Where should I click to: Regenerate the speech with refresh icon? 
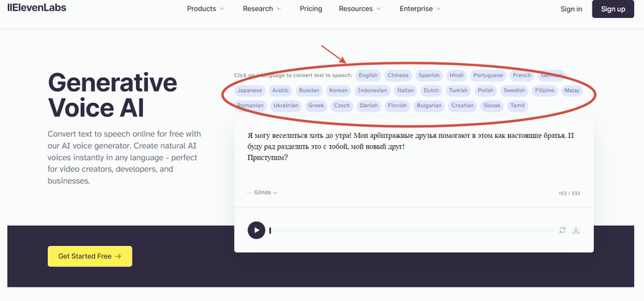click(562, 230)
